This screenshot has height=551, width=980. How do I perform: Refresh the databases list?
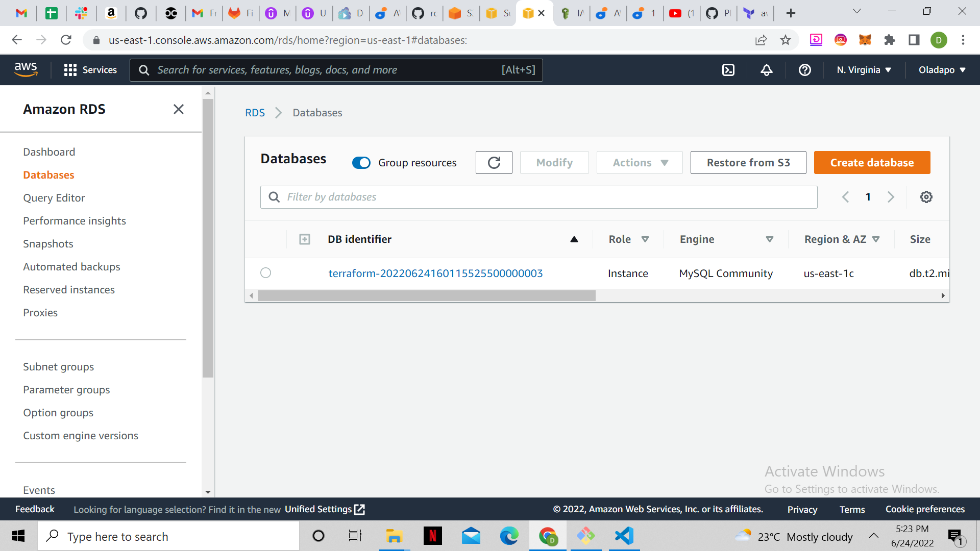[494, 162]
